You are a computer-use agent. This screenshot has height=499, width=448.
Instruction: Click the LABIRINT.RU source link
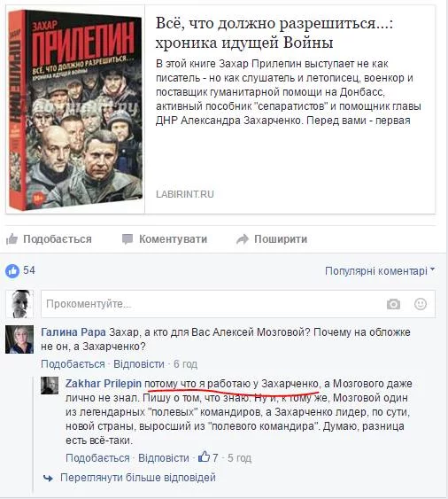[x=185, y=194]
